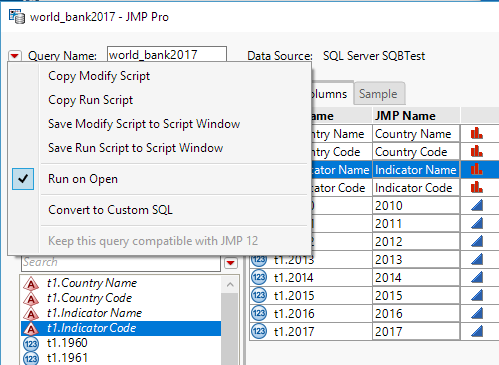Click the JMP data table icon in title bar
499x365 pixels.
pyautogui.click(x=17, y=17)
